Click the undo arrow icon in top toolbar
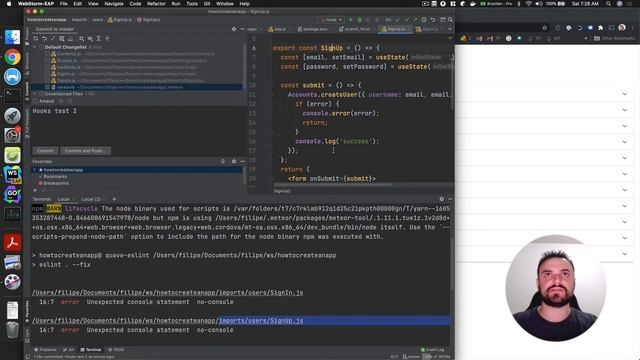The image size is (640, 360). 433,20
